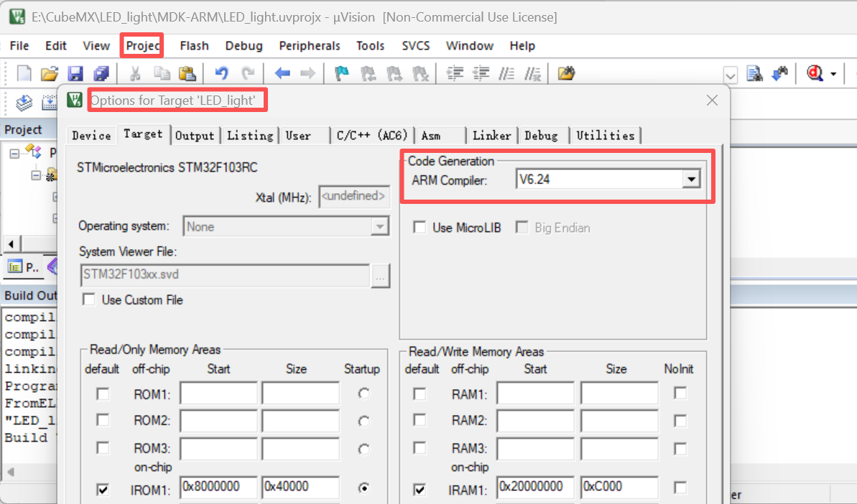The image size is (857, 504).
Task: Open the Operating system dropdown
Action: point(379,227)
